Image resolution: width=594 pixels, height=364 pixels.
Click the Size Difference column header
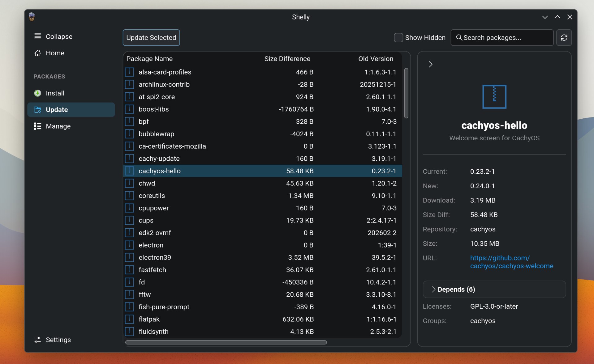[x=287, y=59]
